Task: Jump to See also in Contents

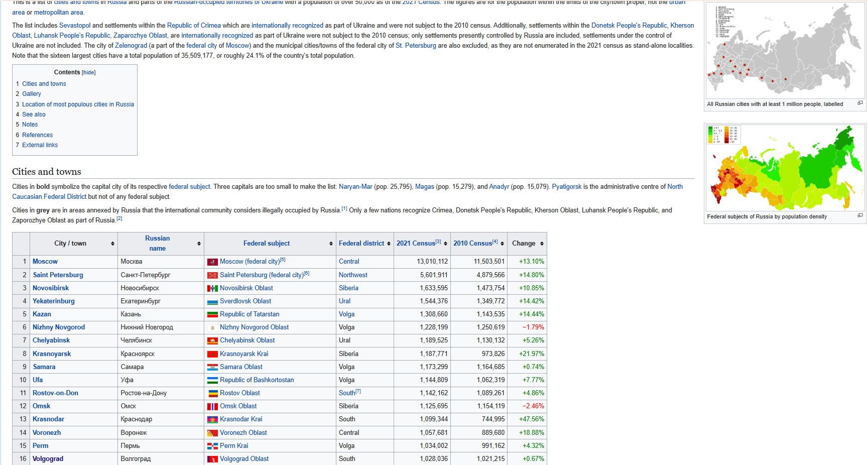Action: pos(34,114)
